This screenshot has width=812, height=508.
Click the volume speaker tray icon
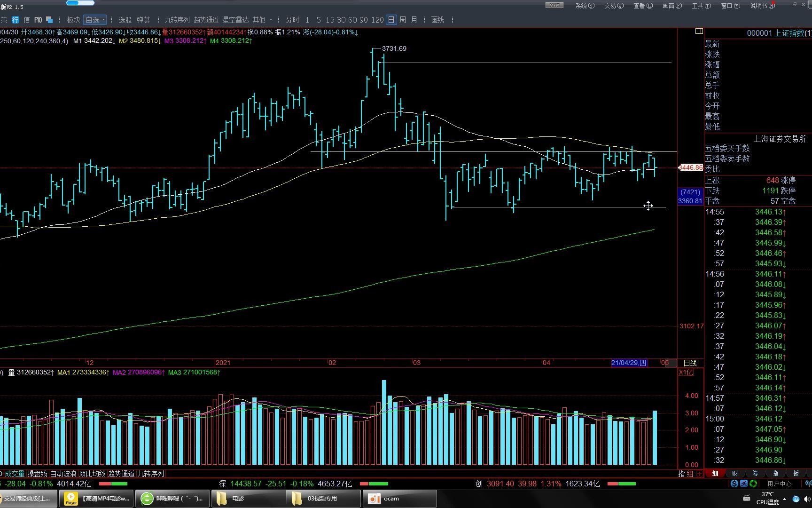coord(808,499)
